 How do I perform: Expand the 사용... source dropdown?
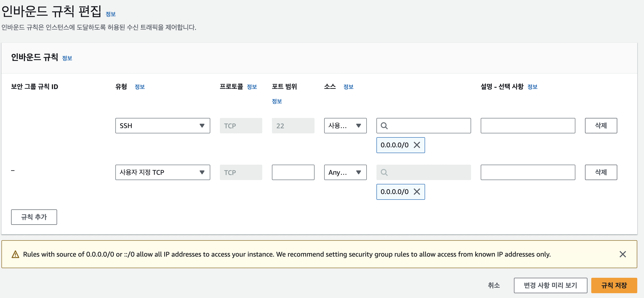(345, 126)
